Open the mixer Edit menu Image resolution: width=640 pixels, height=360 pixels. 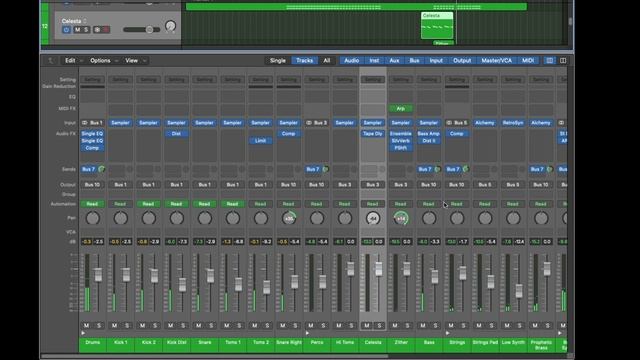[73, 60]
